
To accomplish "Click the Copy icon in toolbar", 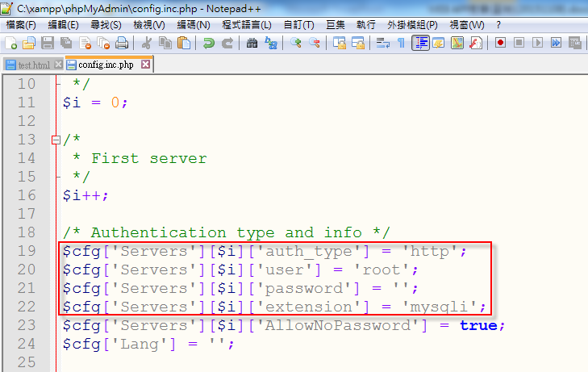I will pos(165,43).
